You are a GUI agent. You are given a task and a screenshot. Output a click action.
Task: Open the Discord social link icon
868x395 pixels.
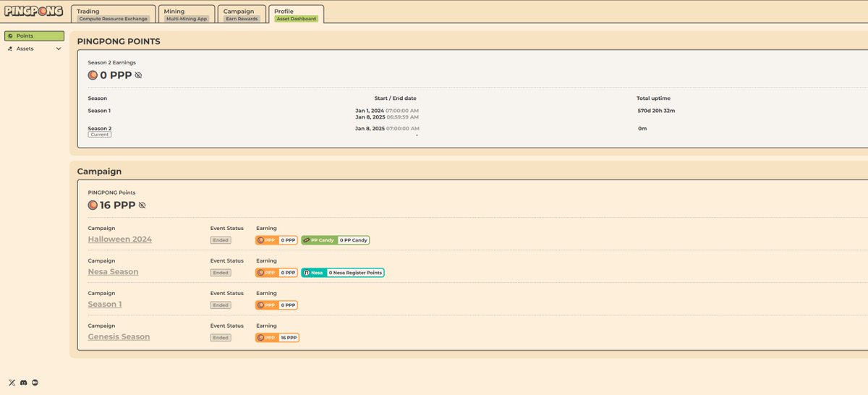(x=23, y=382)
